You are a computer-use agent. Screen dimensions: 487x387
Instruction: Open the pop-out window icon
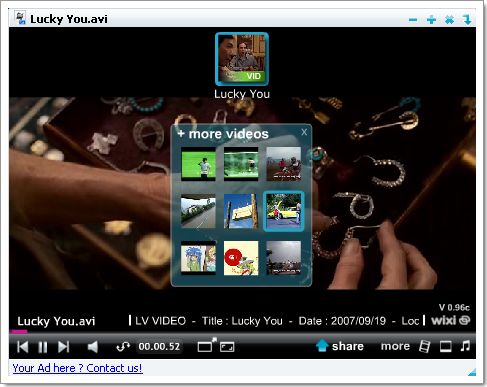coord(207,345)
